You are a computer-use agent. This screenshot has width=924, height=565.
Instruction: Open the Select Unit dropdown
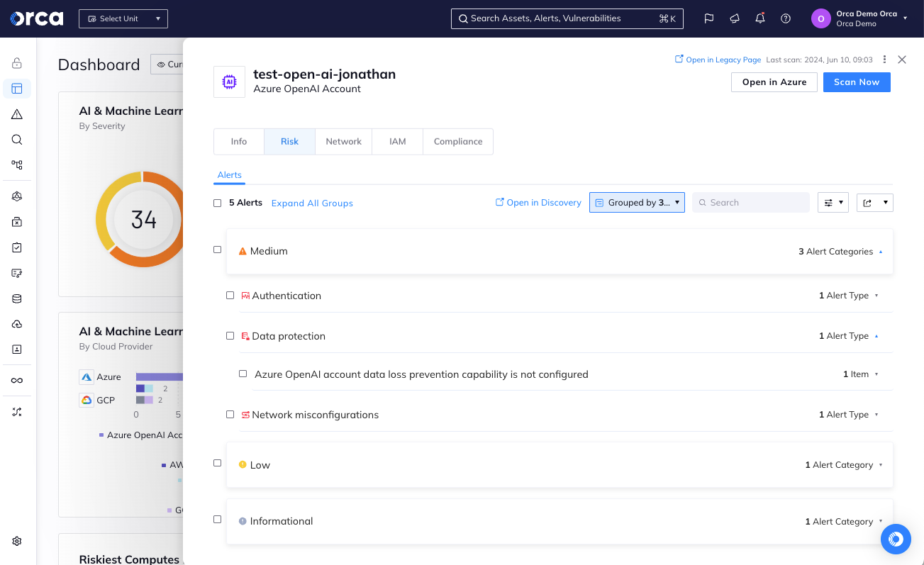123,18
